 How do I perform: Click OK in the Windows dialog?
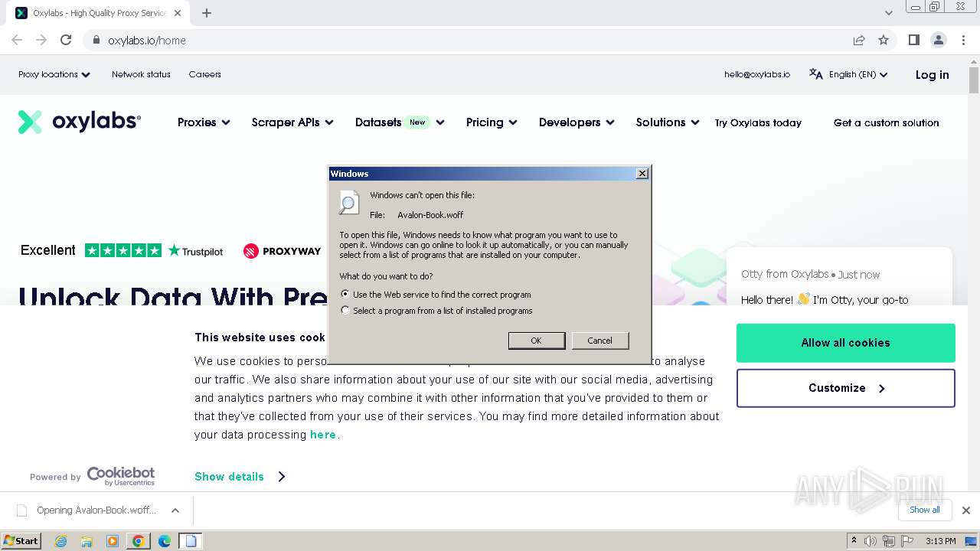(537, 341)
